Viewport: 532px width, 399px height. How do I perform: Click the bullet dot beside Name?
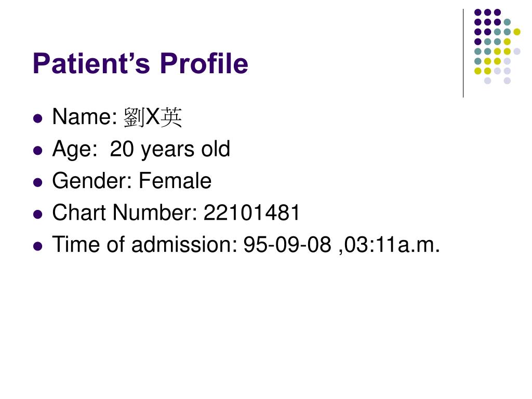pyautogui.click(x=38, y=118)
